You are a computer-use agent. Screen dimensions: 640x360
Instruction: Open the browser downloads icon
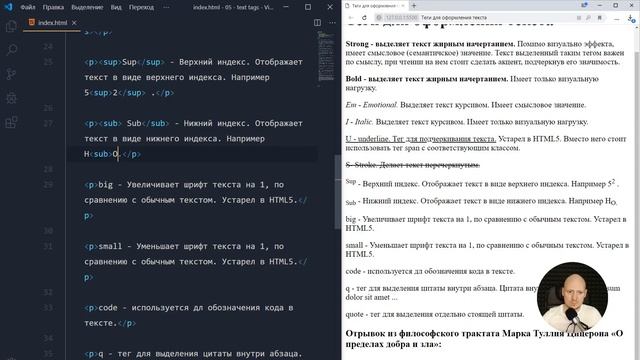point(631,18)
